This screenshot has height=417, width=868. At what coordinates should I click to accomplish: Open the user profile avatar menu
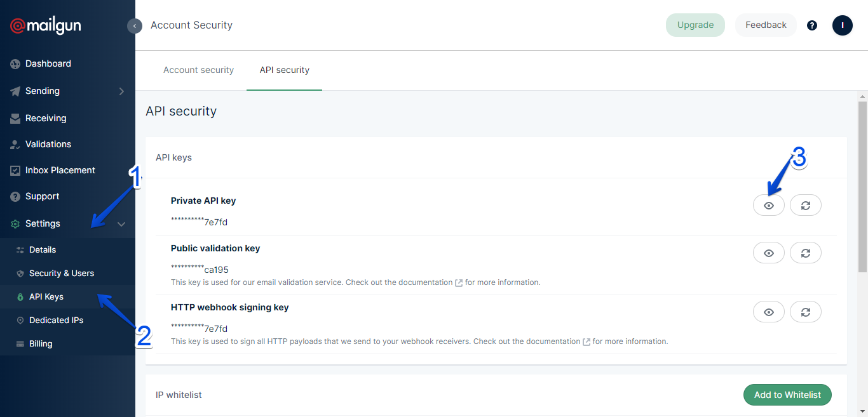coord(843,25)
